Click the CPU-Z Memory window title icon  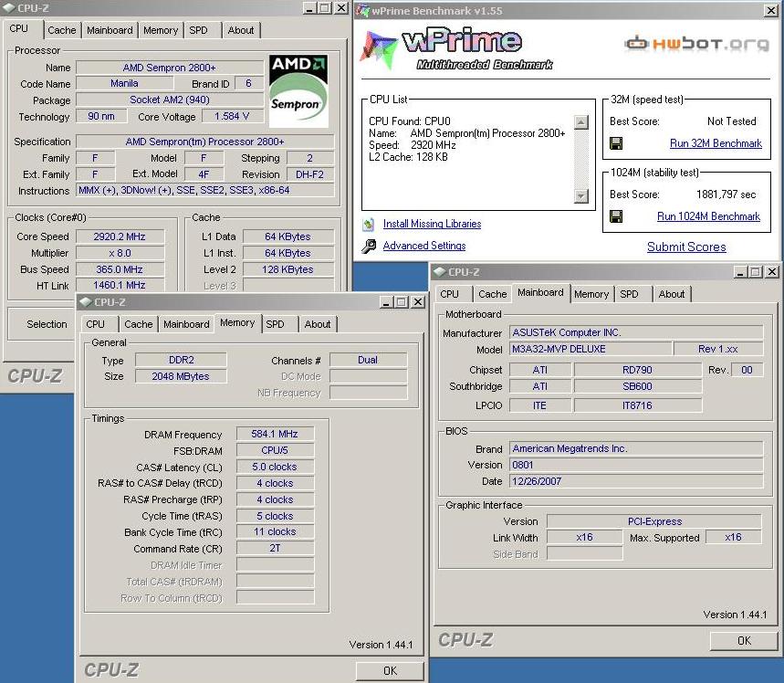click(x=86, y=301)
